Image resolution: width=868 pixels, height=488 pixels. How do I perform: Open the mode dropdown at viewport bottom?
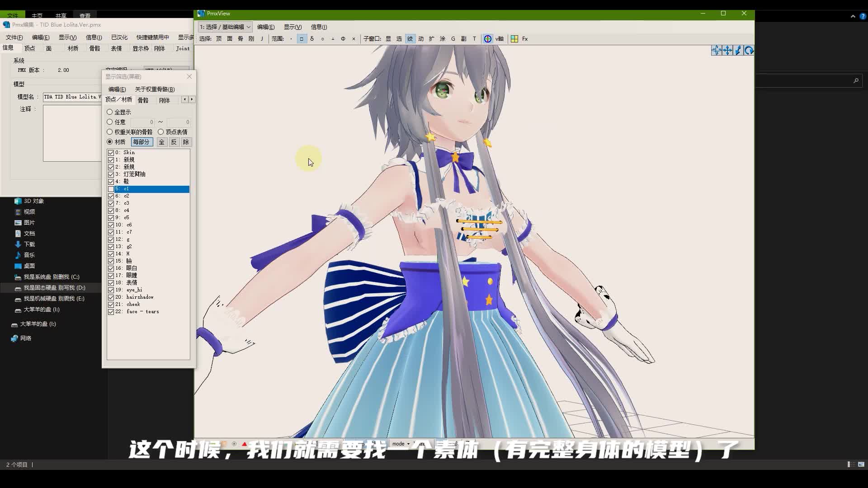click(x=401, y=444)
